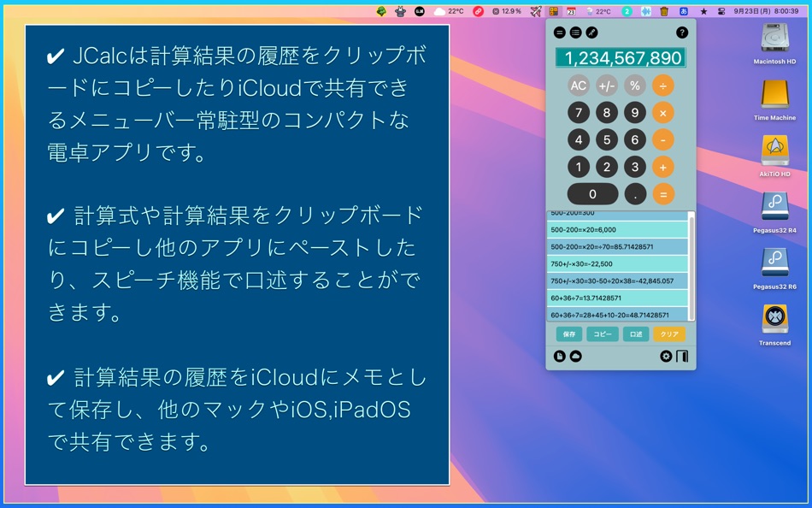
Task: Open the document icon at JCalc bottom
Action: pyautogui.click(x=559, y=356)
